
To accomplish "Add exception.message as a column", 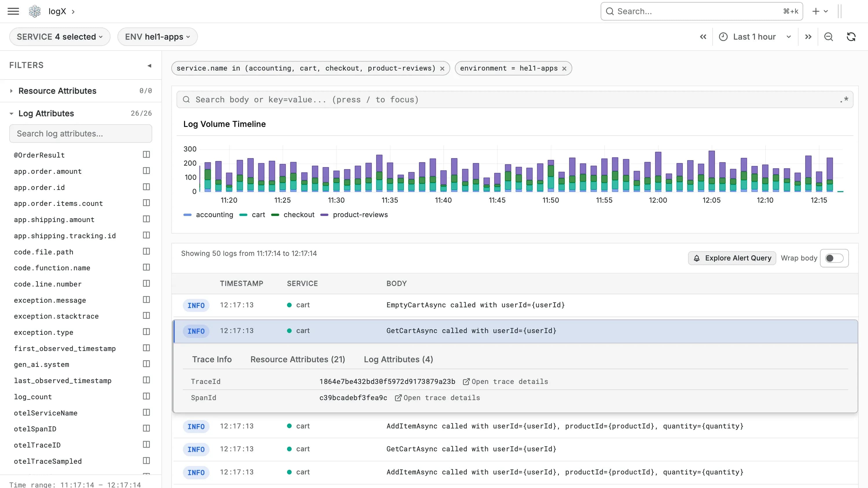I will (x=146, y=300).
